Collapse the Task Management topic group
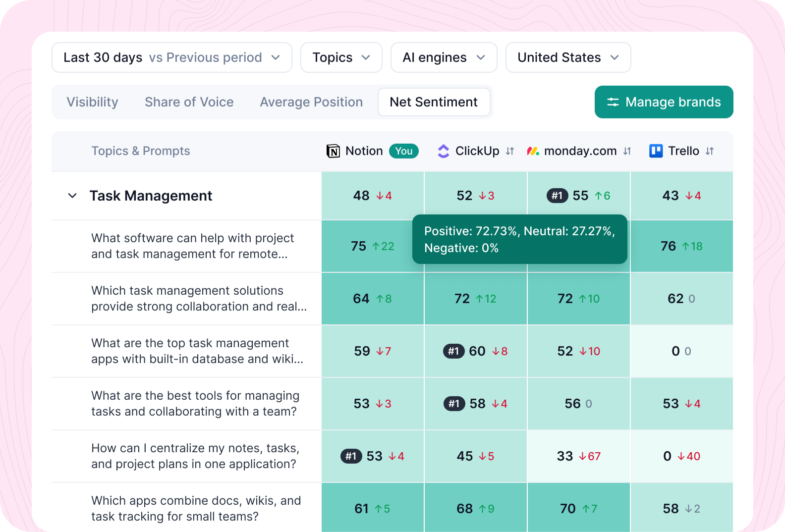The height and width of the screenshot is (532, 785). pos(72,196)
